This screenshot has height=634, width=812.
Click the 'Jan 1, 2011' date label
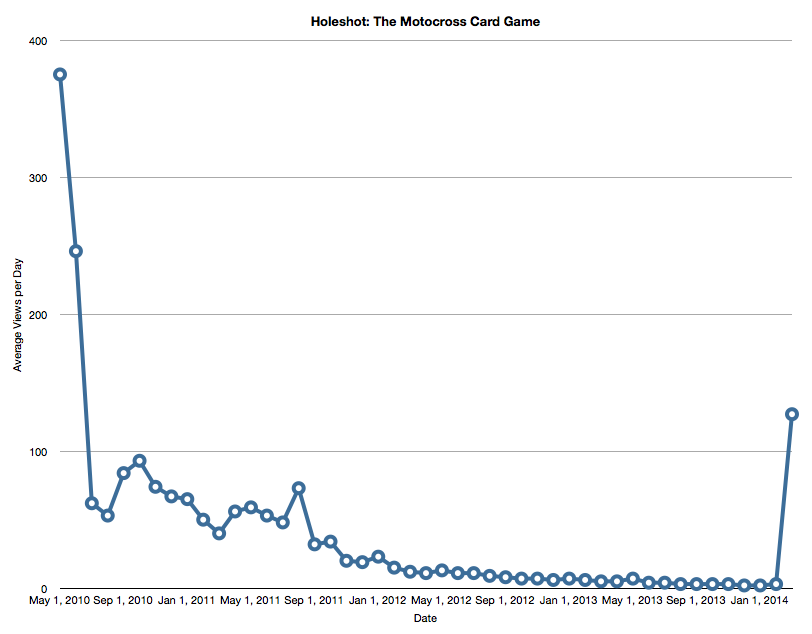186,600
